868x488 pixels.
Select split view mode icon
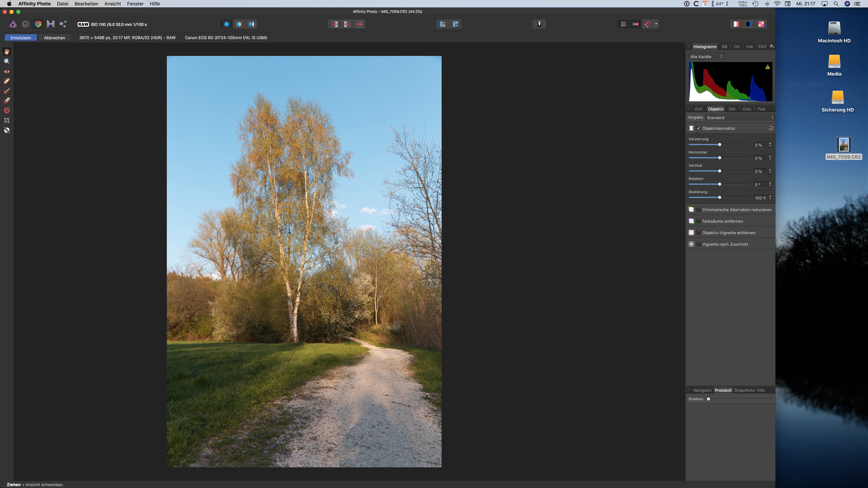pyautogui.click(x=239, y=24)
